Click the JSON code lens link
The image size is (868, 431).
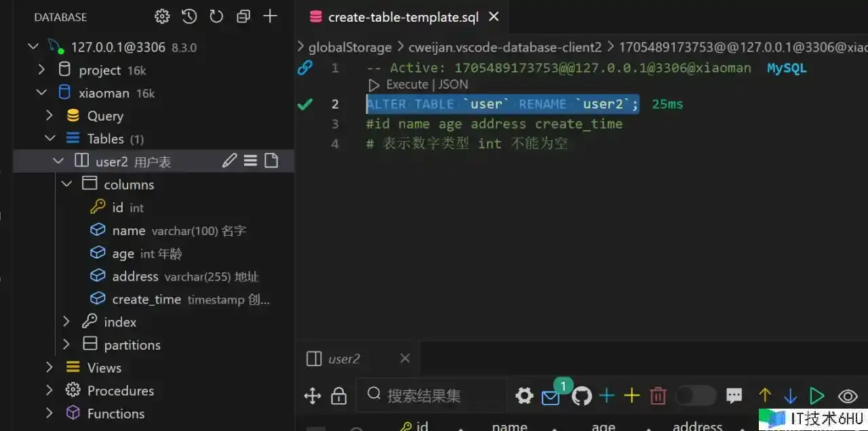(x=452, y=85)
